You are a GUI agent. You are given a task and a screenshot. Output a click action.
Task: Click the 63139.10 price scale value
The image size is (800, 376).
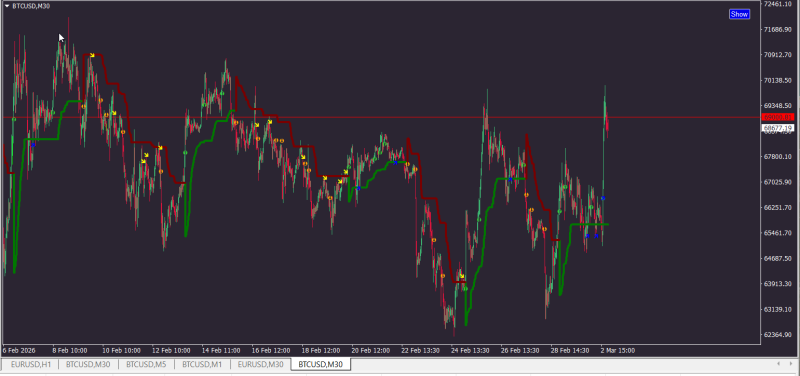tap(778, 309)
